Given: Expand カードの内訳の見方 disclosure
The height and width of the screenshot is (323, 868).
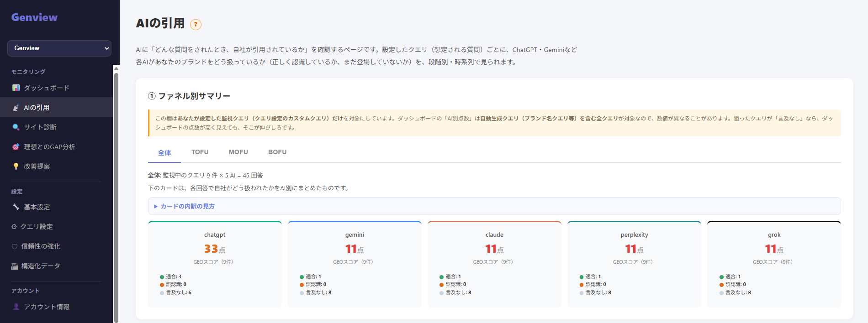Looking at the screenshot, I should pyautogui.click(x=494, y=206).
